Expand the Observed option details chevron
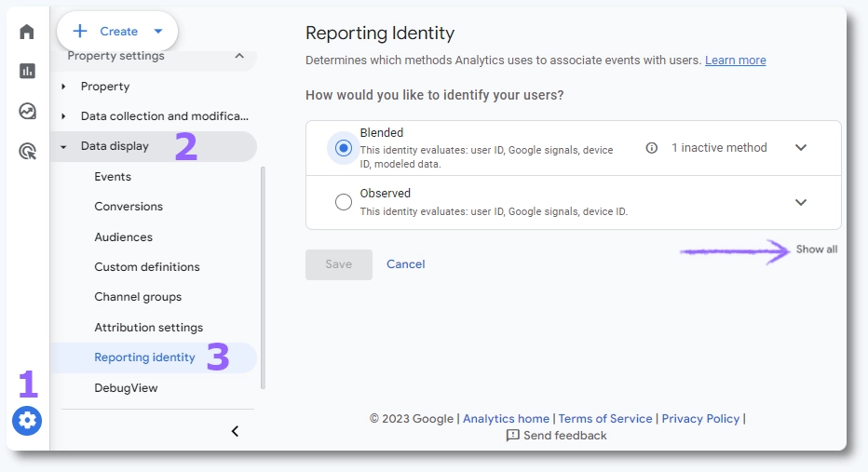The height and width of the screenshot is (472, 868). tap(800, 202)
